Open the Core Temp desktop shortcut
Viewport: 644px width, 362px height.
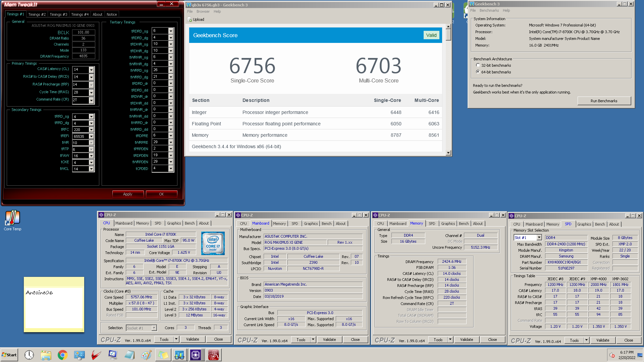(12, 220)
